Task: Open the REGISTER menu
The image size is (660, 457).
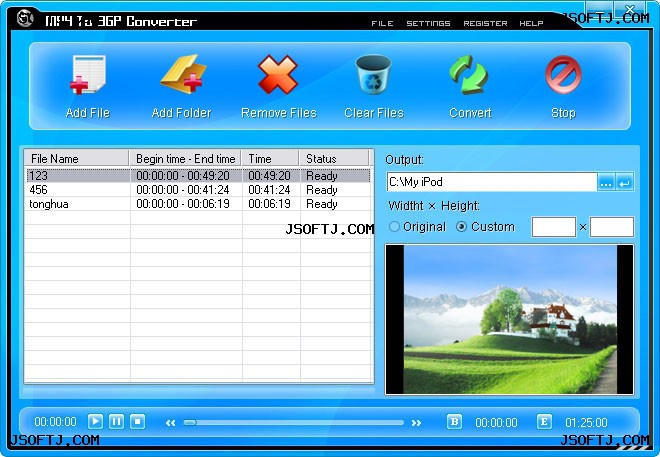Action: tap(485, 23)
